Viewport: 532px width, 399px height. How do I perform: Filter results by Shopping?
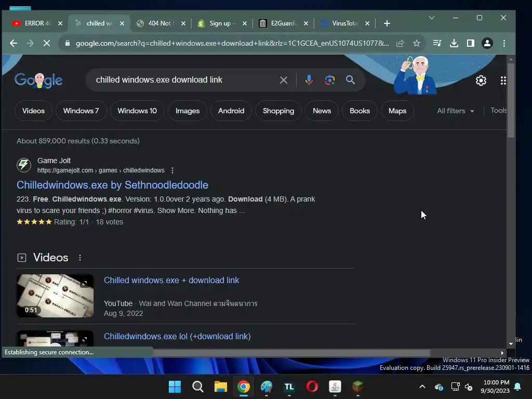[x=278, y=111]
